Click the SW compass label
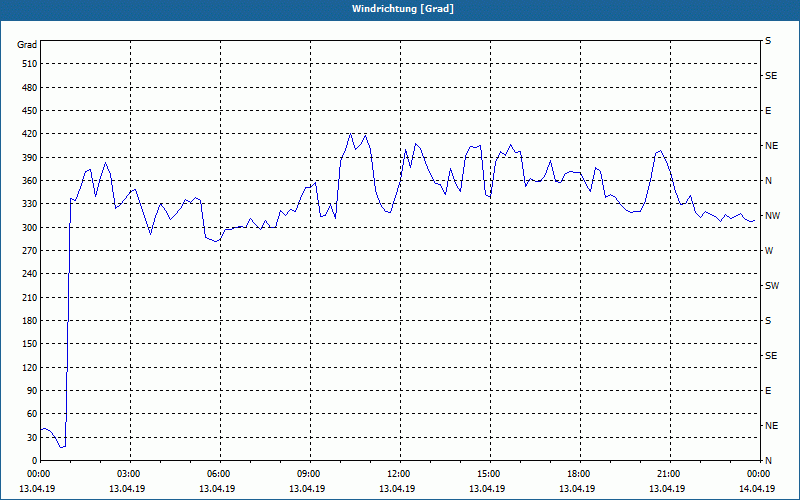This screenshot has width=800, height=500. click(x=772, y=286)
